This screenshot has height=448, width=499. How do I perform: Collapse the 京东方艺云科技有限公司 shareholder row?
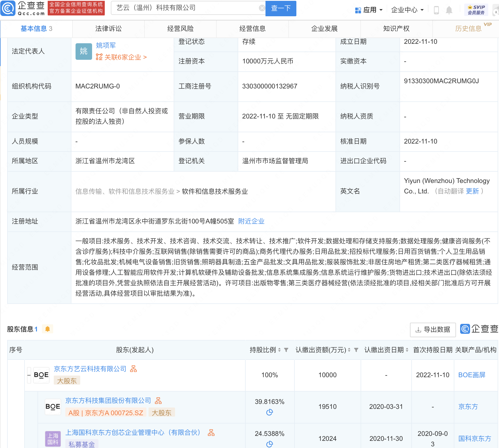point(29,375)
